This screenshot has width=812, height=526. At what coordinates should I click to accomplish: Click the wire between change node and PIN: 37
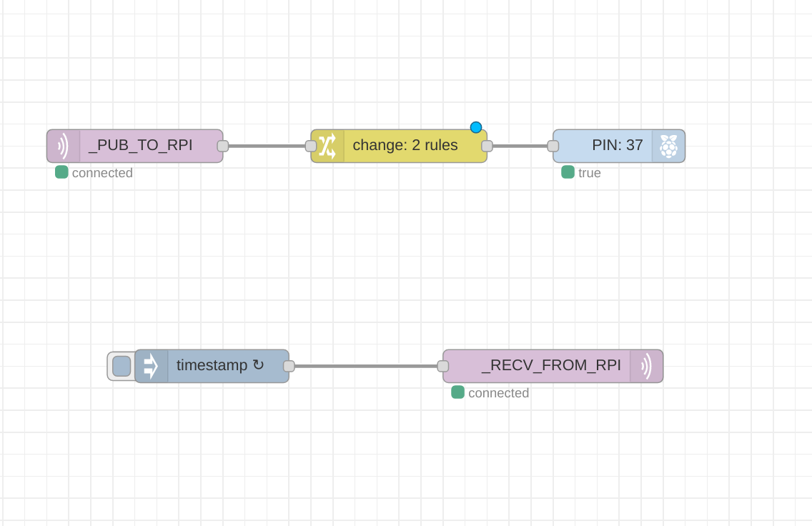click(x=522, y=145)
